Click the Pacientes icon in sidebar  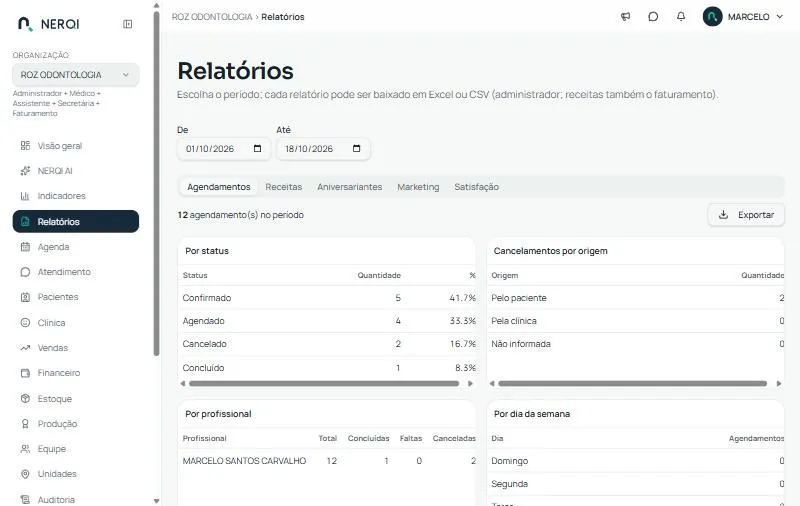click(x=25, y=297)
